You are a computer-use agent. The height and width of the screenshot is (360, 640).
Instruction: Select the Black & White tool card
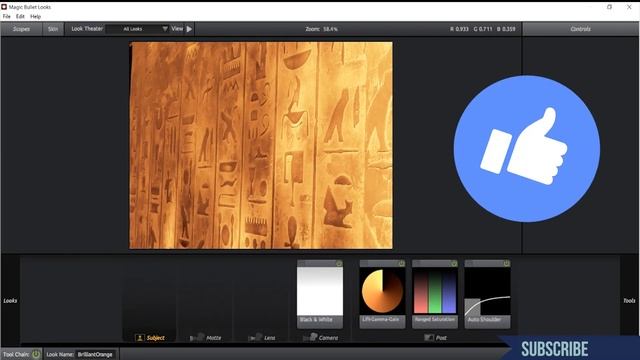pos(320,294)
